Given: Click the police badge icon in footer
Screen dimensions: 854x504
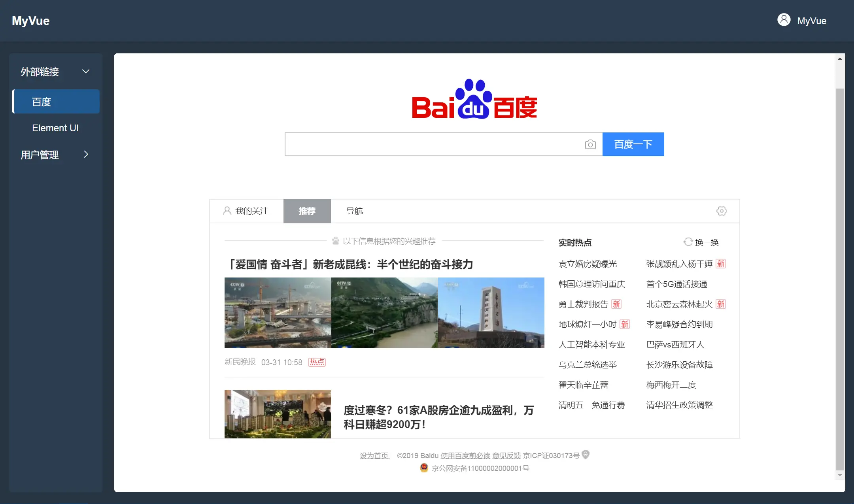Looking at the screenshot, I should coord(424,468).
